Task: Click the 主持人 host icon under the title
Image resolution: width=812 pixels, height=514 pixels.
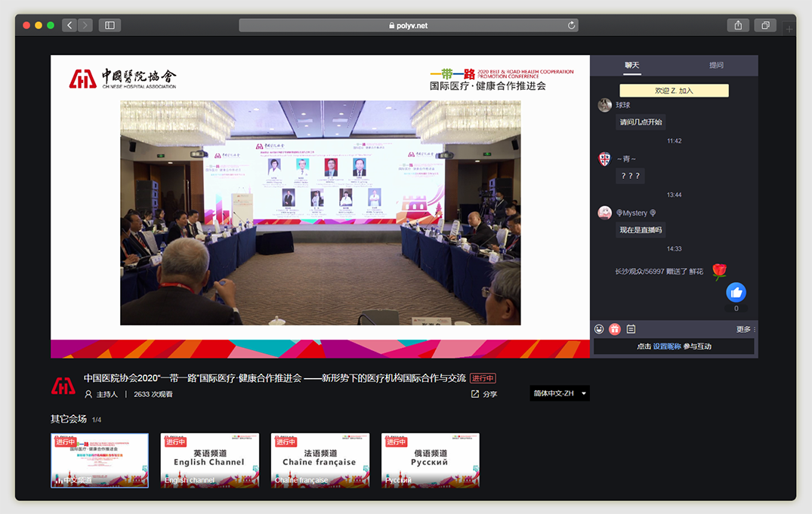Action: [x=89, y=393]
